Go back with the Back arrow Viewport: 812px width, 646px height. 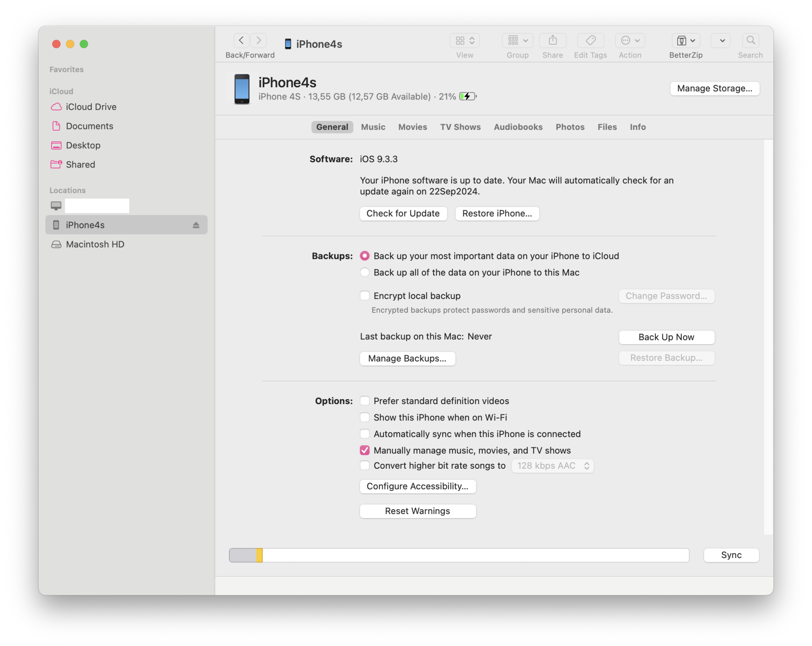click(242, 40)
